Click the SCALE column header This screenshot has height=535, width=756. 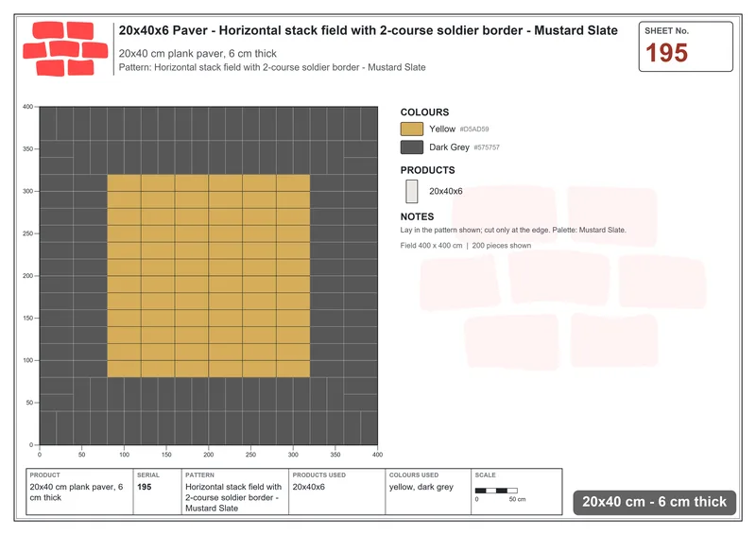[485, 475]
